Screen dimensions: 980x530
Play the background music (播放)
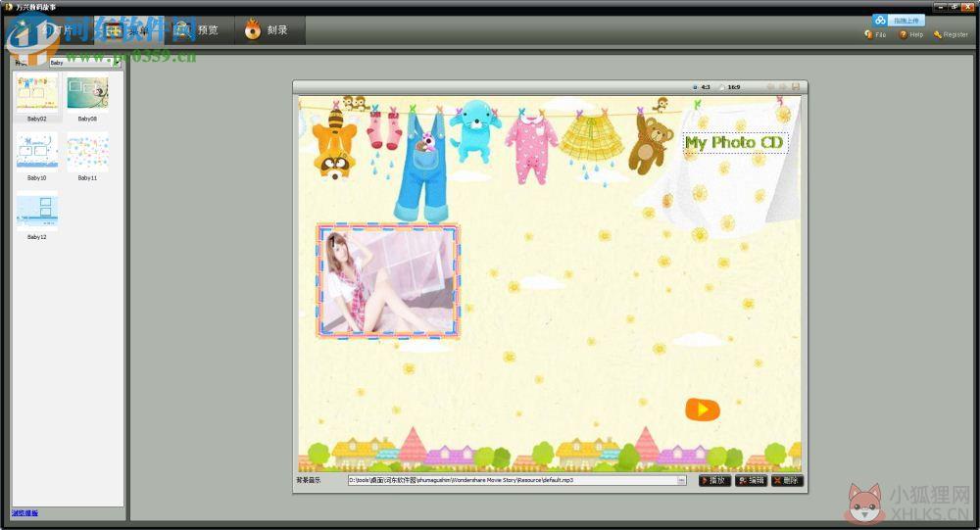click(714, 480)
